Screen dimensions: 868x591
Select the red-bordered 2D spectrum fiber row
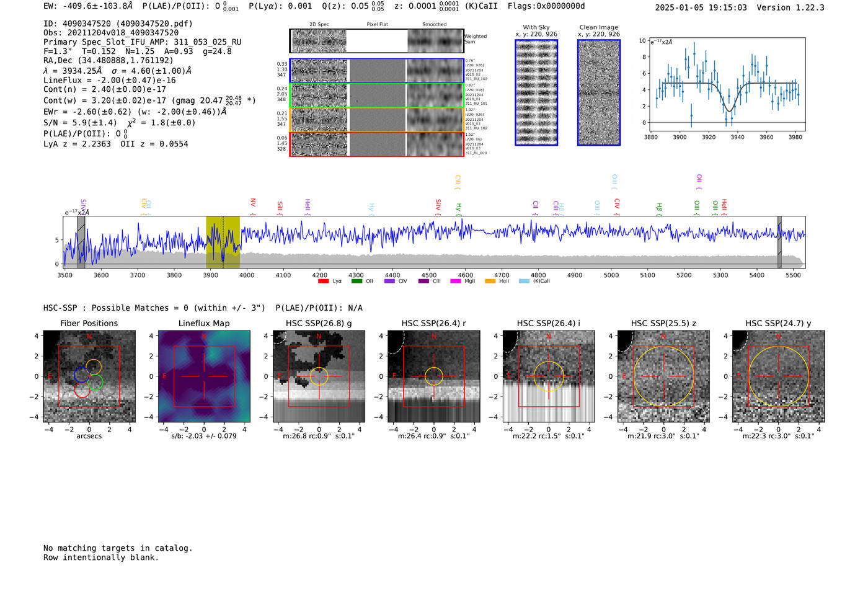(377, 144)
